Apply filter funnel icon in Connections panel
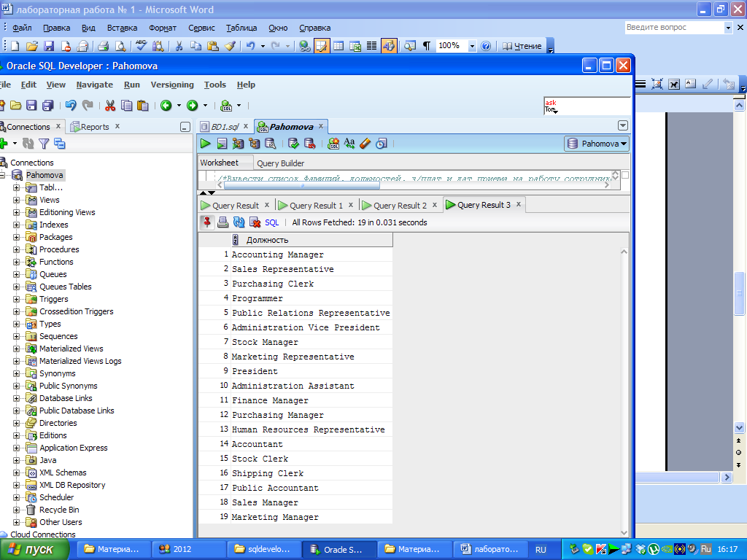 (x=44, y=144)
